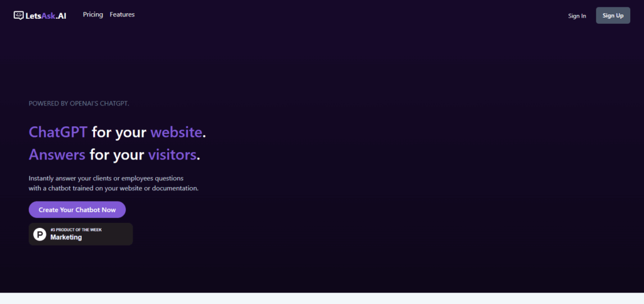Open the #3 Product of the Week badge

click(81, 234)
